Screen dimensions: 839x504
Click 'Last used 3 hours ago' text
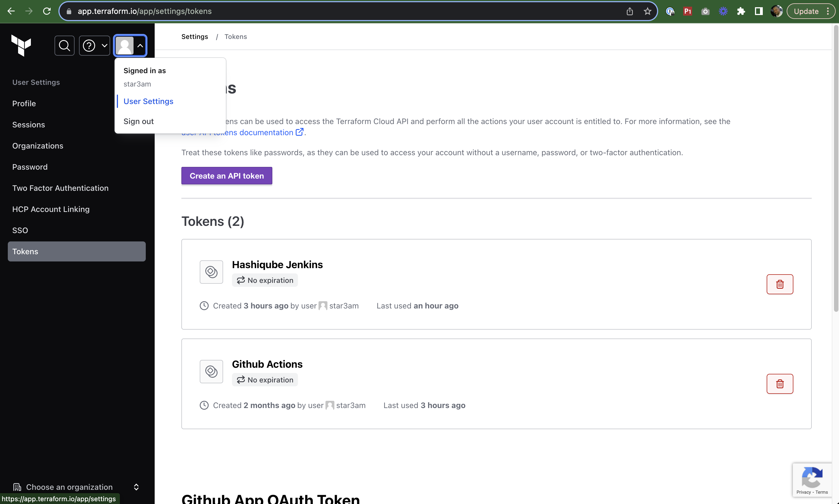(x=425, y=405)
